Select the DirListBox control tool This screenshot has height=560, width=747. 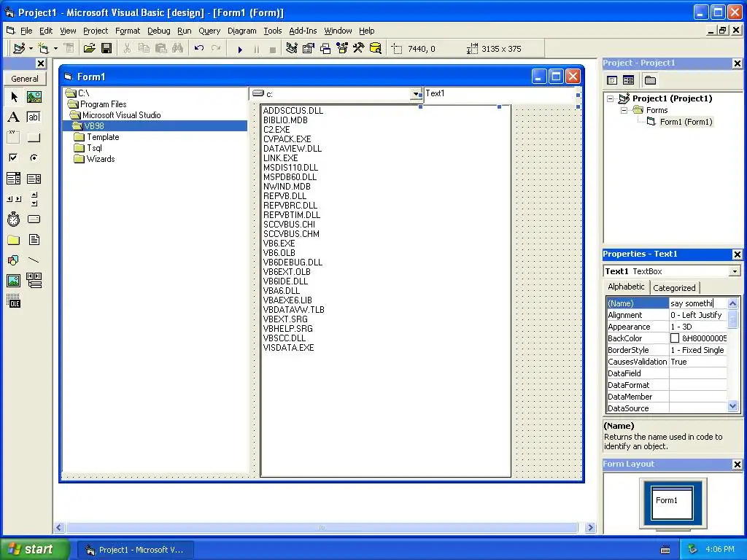pyautogui.click(x=14, y=240)
